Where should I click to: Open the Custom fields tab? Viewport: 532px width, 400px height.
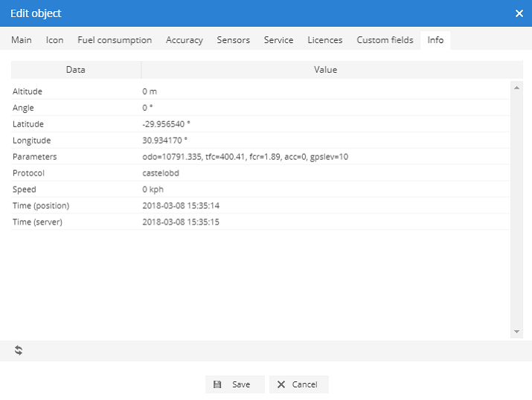[385, 40]
